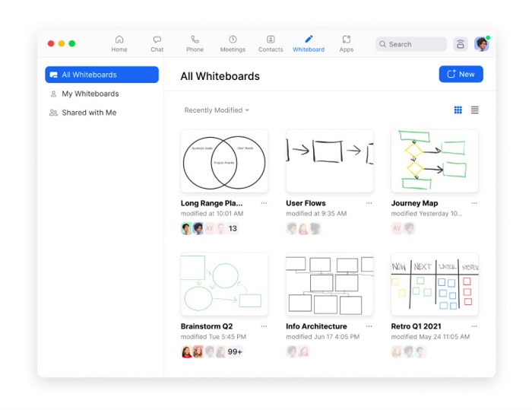Click the profile avatar picture
Viewport: 532px width, 410px height.
pyautogui.click(x=481, y=44)
